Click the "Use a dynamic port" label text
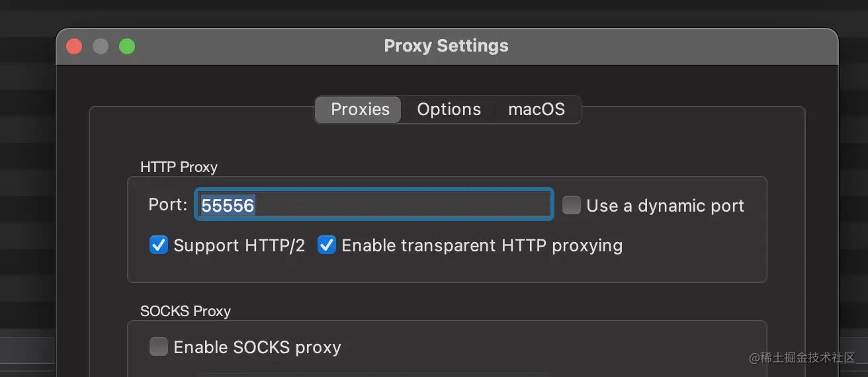This screenshot has width=868, height=377. 665,206
